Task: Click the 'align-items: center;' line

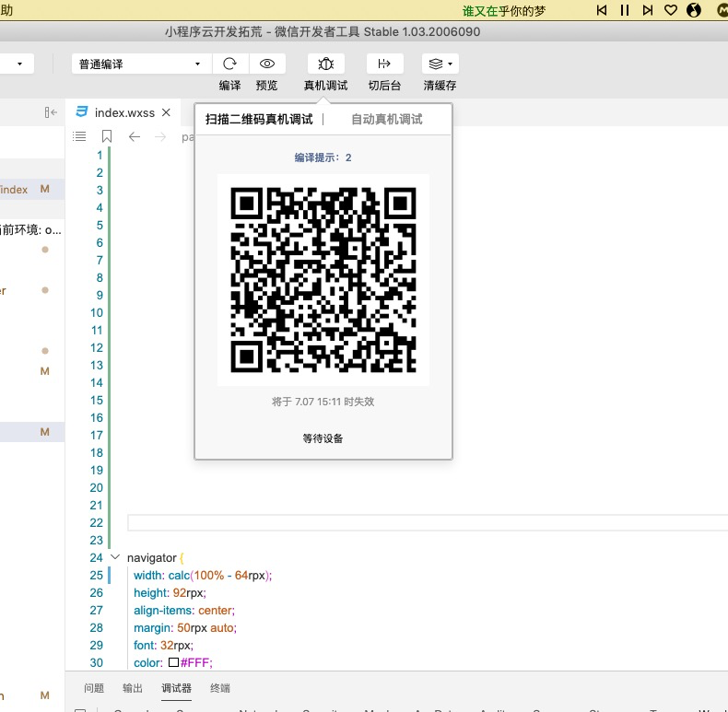Action: coord(184,611)
